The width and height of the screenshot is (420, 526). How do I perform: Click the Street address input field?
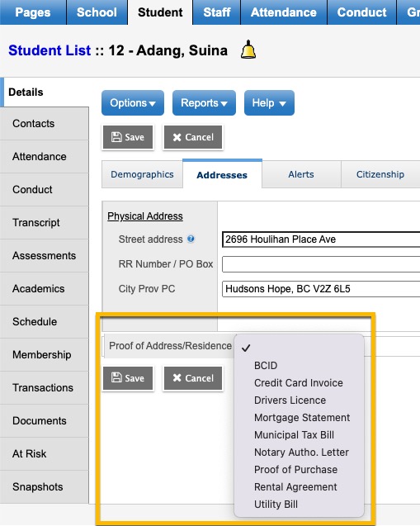click(321, 239)
